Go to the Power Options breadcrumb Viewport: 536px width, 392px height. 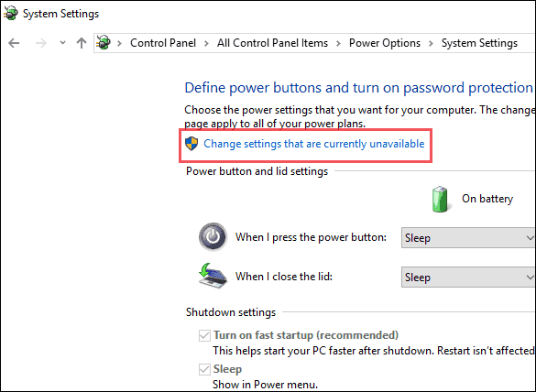tap(385, 43)
